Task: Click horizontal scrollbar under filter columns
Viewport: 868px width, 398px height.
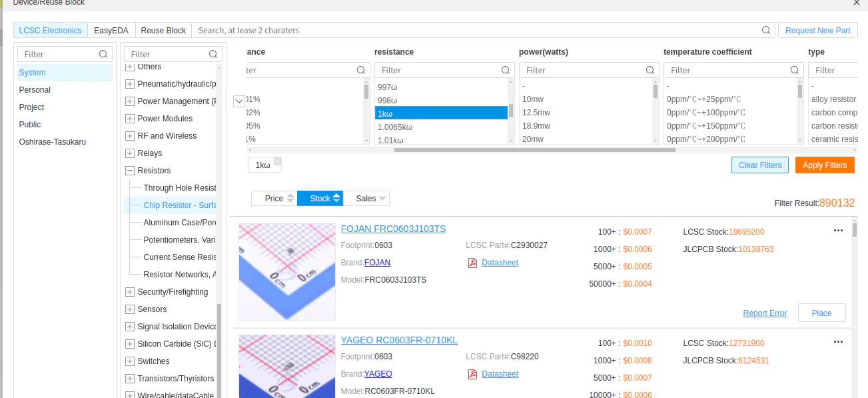Action: [x=534, y=150]
